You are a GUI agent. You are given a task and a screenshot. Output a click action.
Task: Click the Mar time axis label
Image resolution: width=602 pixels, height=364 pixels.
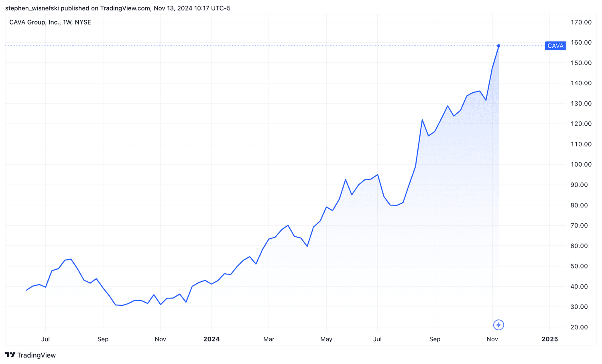coord(269,339)
